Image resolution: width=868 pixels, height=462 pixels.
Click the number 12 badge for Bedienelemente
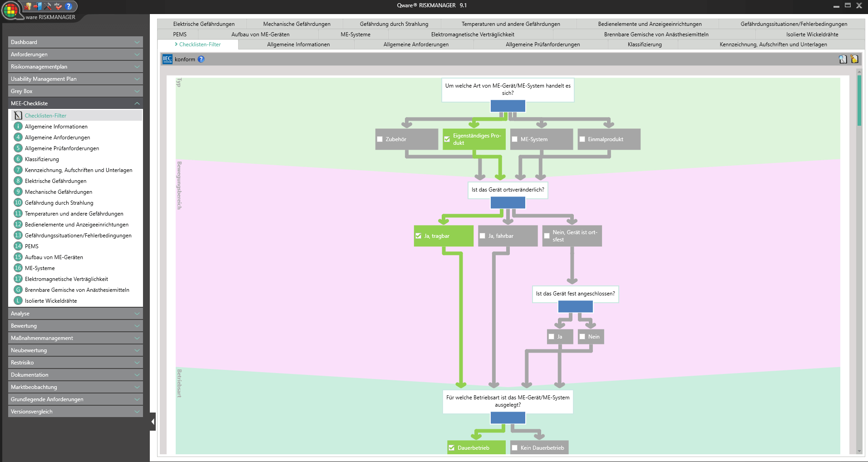[x=18, y=224]
